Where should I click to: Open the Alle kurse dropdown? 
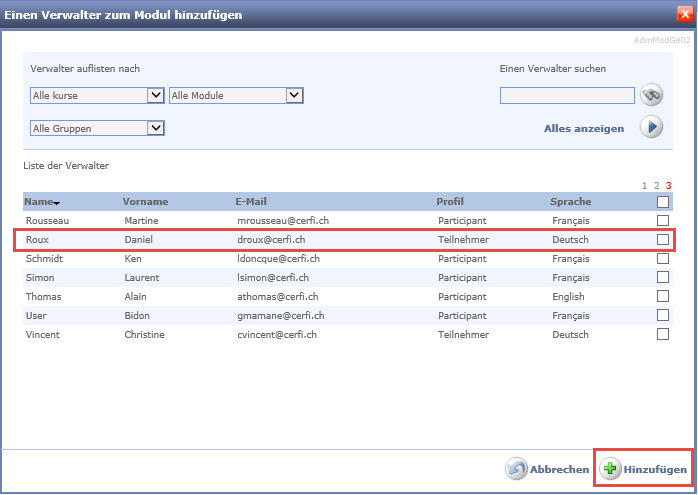155,96
